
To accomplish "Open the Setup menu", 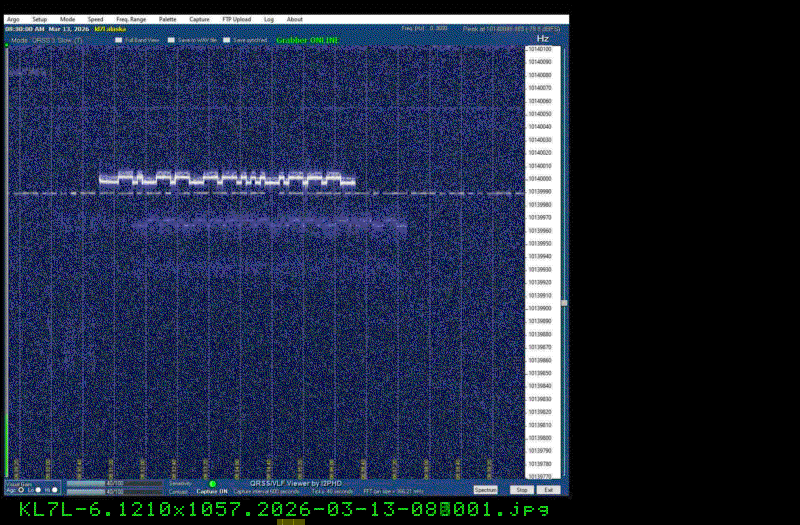I will point(39,19).
